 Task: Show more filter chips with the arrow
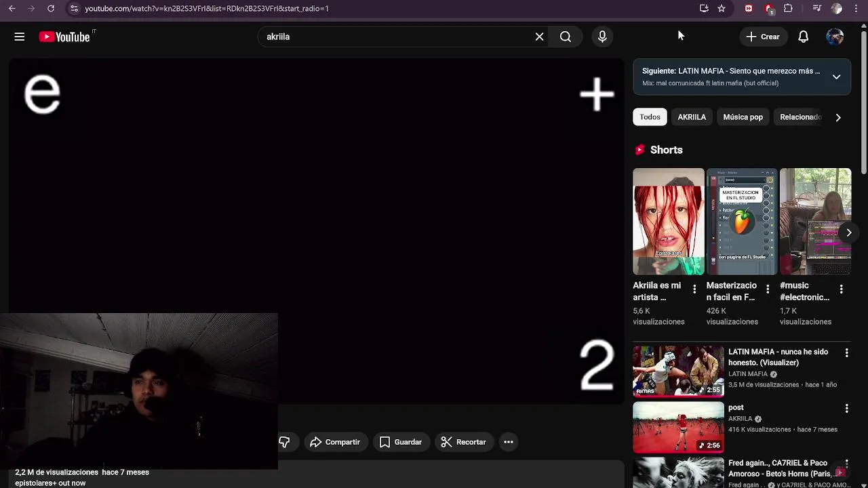838,117
